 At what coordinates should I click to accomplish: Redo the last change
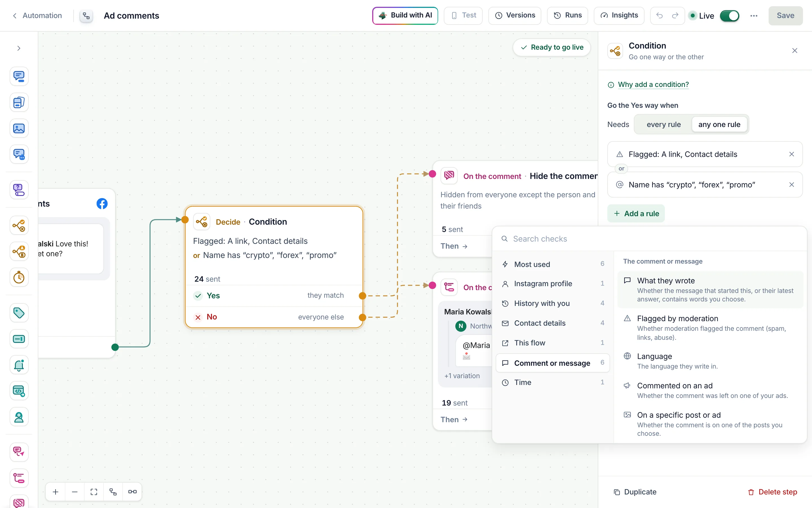tap(675, 16)
